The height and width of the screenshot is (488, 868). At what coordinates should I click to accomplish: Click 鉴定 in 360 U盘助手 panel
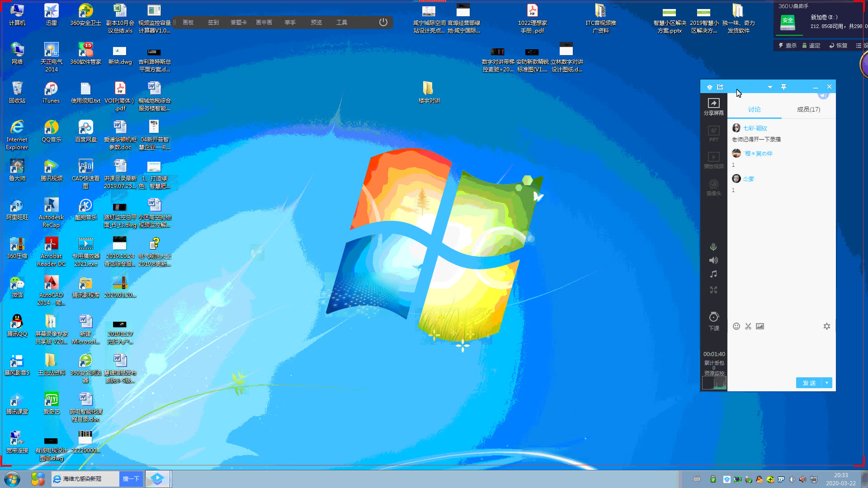(811, 46)
